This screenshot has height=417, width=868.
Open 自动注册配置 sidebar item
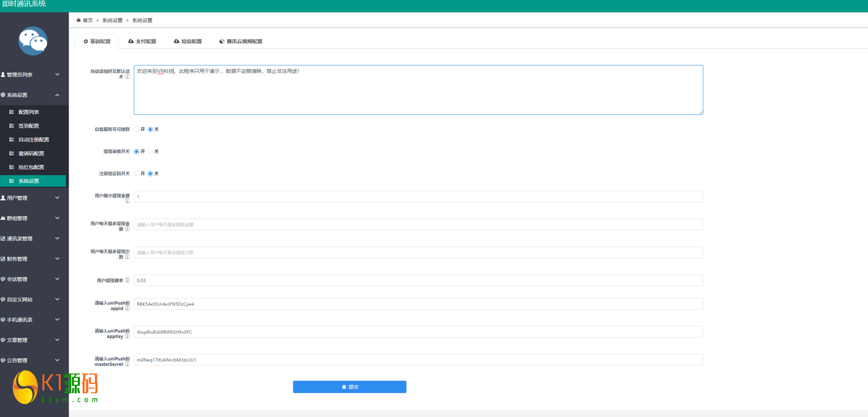click(x=33, y=140)
